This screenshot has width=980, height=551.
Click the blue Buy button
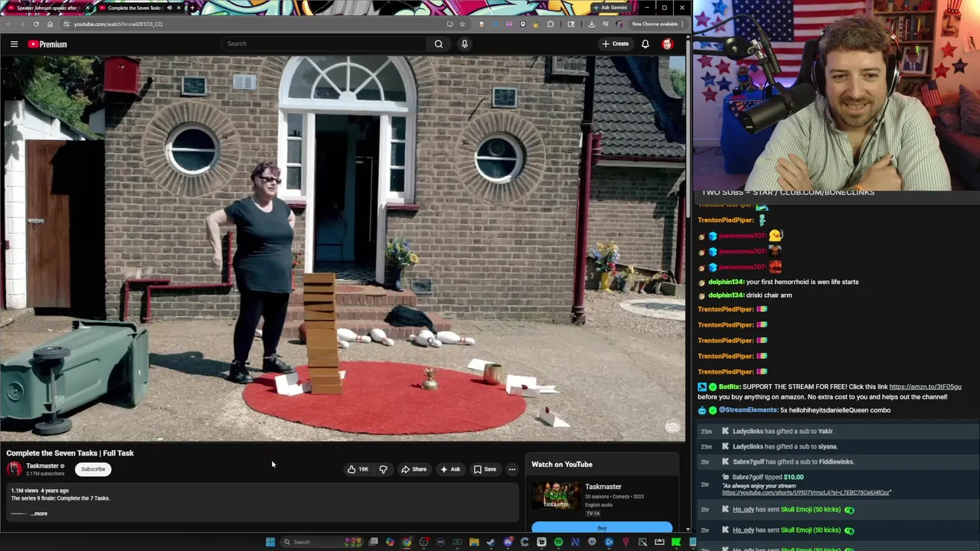(602, 528)
